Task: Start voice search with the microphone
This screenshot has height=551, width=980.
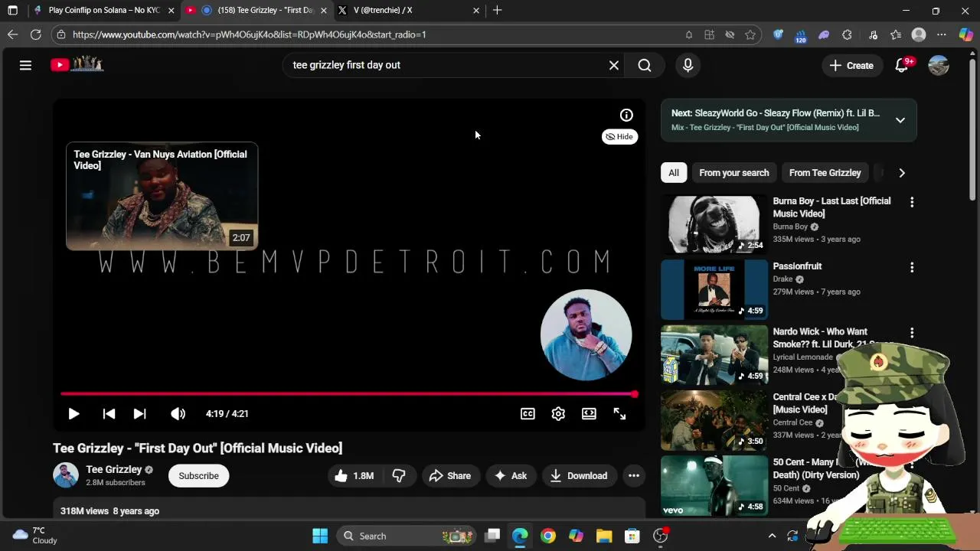Action: click(x=688, y=65)
